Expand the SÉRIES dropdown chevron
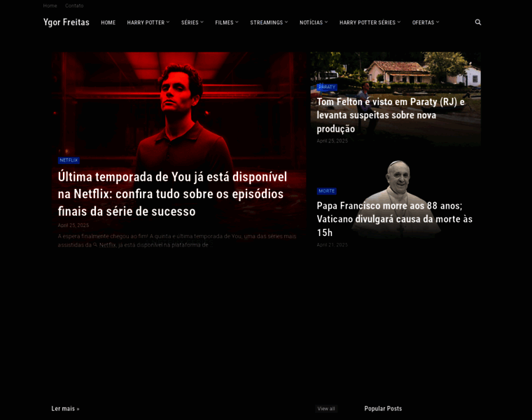The width and height of the screenshot is (532, 420). point(202,22)
